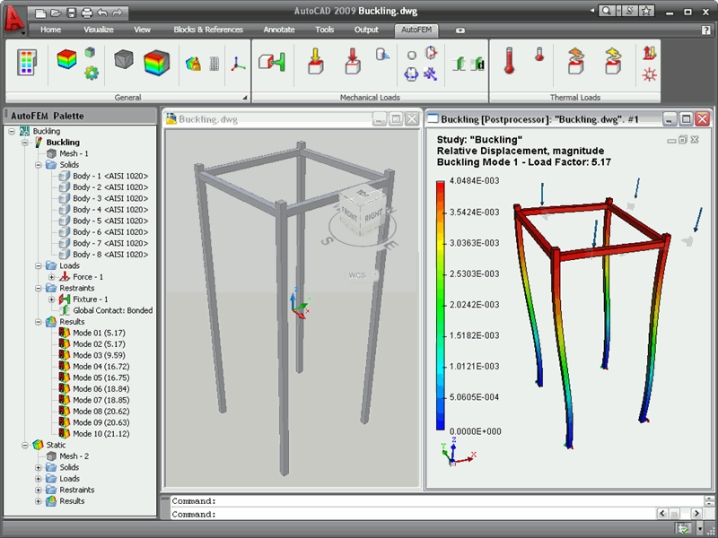Expand the Static study Results node
This screenshot has height=538, width=718.
[x=38, y=501]
